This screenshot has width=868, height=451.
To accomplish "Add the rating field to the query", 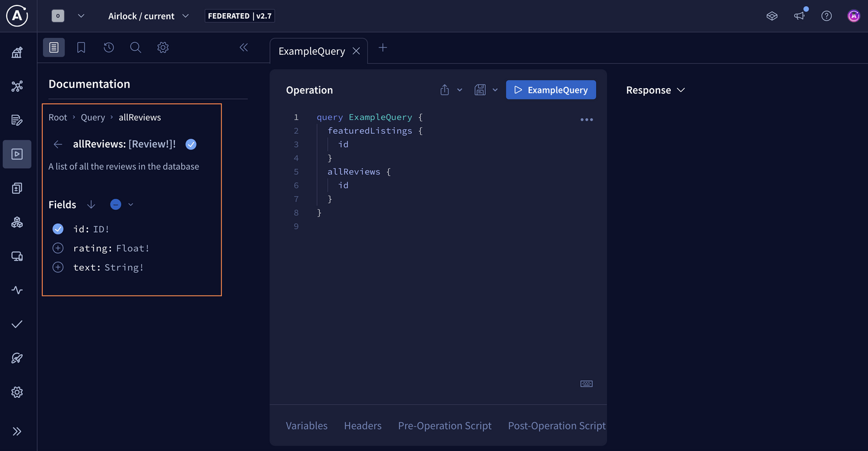I will click(x=58, y=248).
